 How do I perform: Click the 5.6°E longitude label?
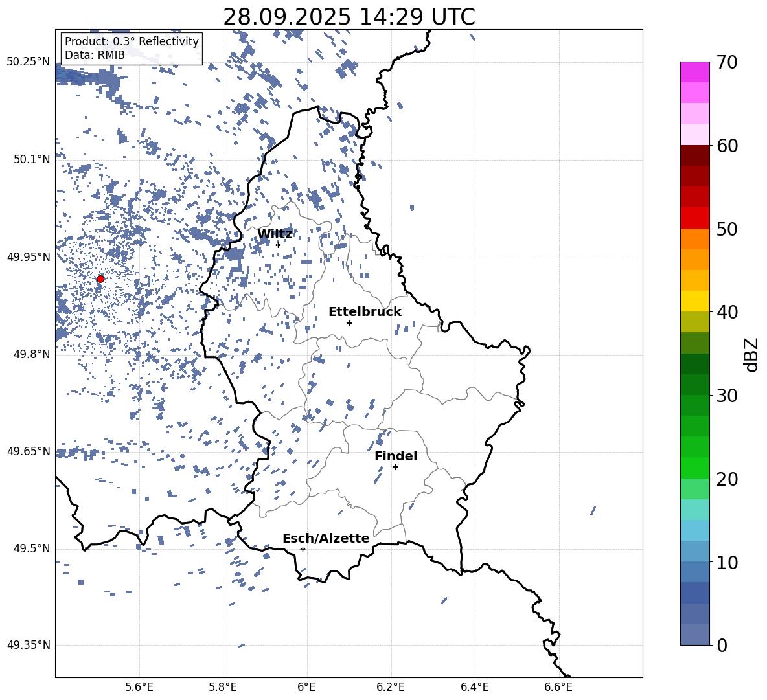pos(139,687)
